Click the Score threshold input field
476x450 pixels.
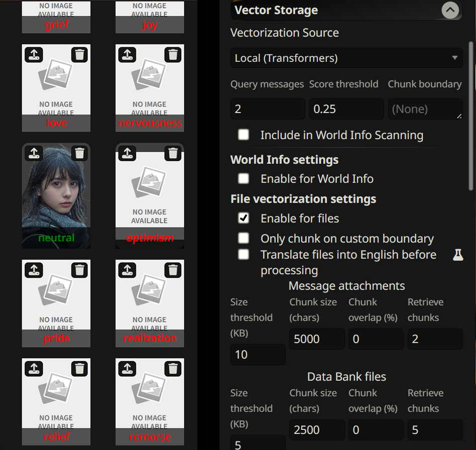(346, 109)
